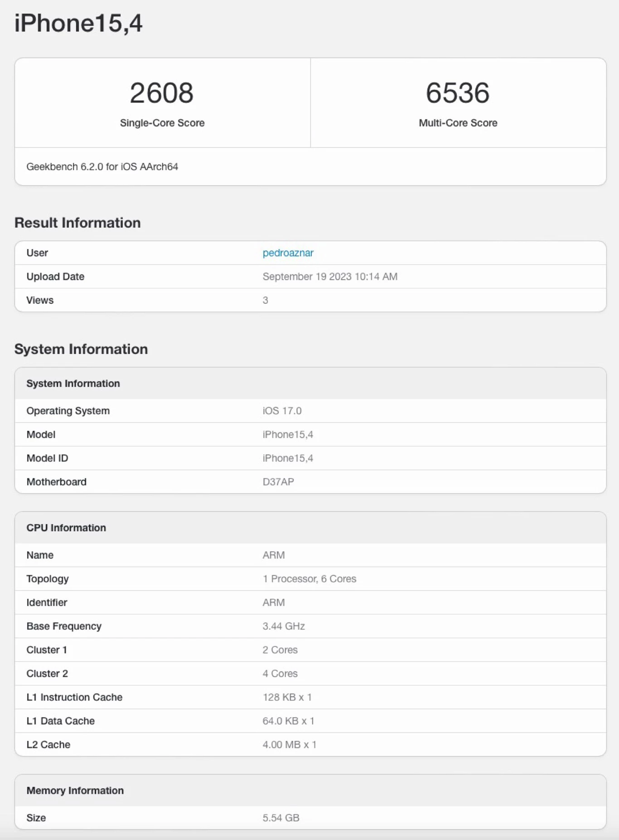Click the iOS 17.0 operating system value
The image size is (619, 840).
click(282, 411)
